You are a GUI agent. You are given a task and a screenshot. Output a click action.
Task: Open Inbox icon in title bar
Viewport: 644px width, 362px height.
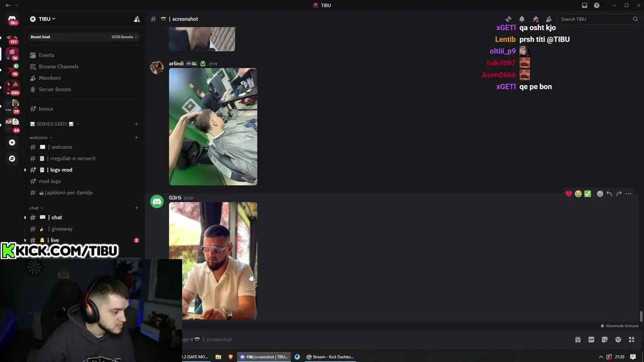pos(585,5)
